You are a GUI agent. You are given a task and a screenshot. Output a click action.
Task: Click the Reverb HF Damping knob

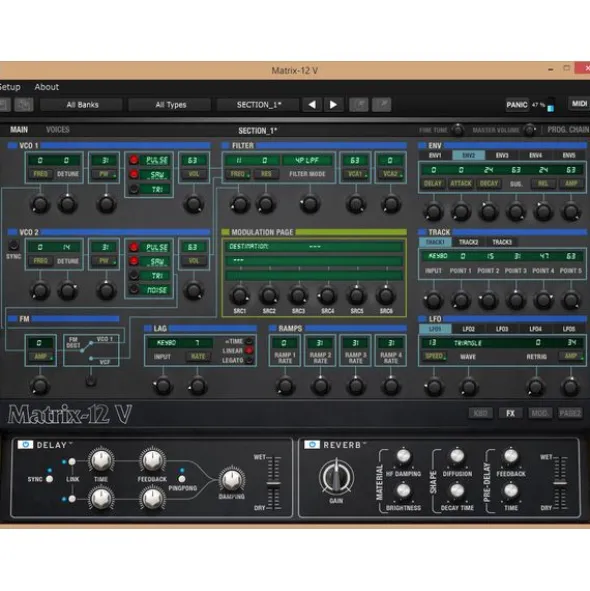403,456
